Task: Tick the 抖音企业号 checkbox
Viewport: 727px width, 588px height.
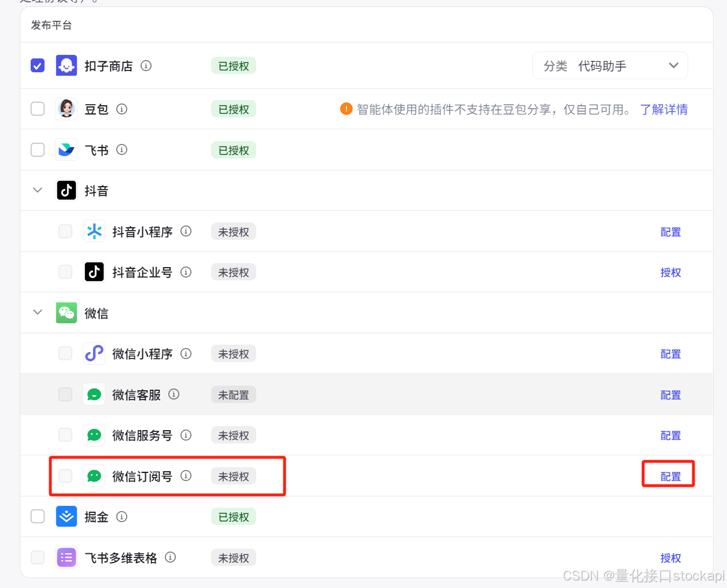Action: click(x=65, y=272)
